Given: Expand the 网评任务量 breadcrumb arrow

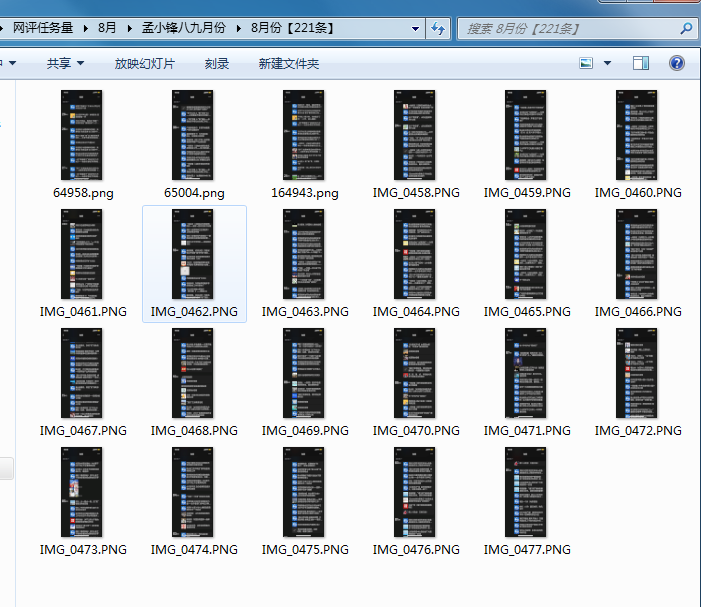Looking at the screenshot, I should click(85, 29).
